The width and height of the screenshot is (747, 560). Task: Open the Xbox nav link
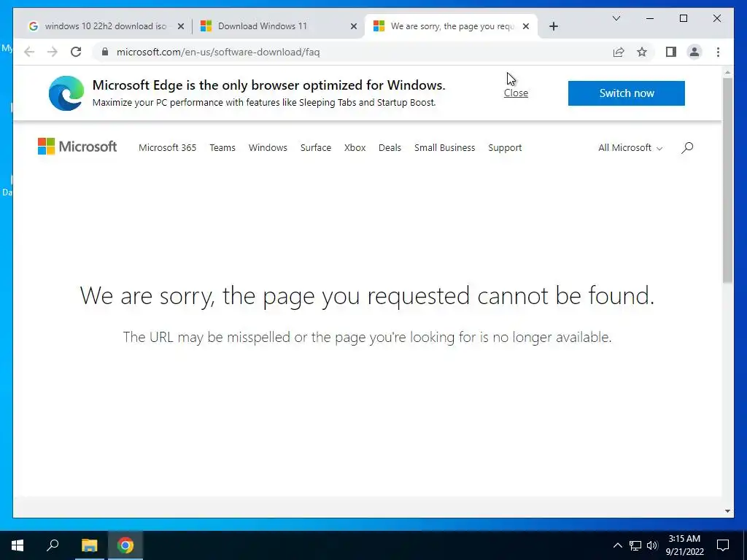coord(355,147)
